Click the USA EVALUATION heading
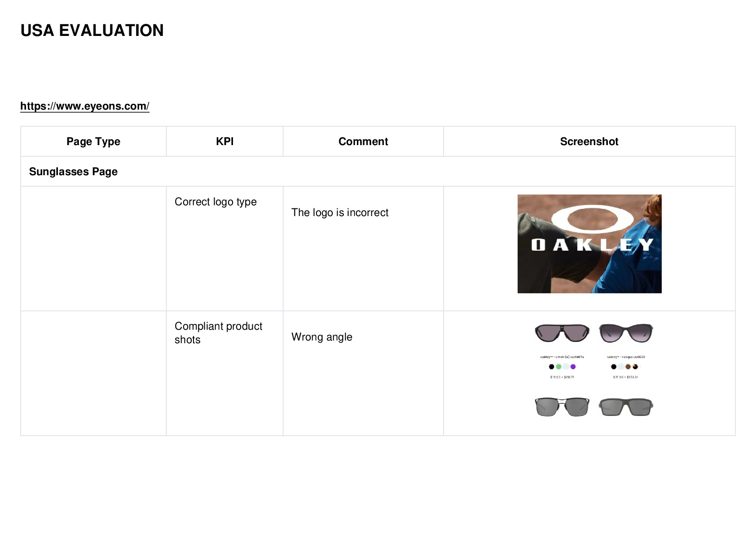Viewport: 756px width, 535px height. [x=92, y=31]
